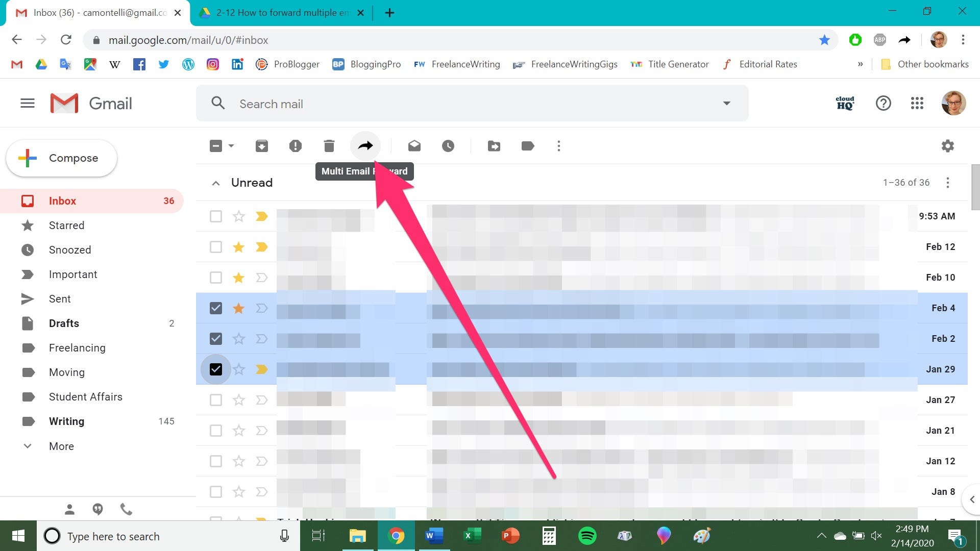
Task: Check the 9:53 AM email checkbox
Action: click(216, 216)
